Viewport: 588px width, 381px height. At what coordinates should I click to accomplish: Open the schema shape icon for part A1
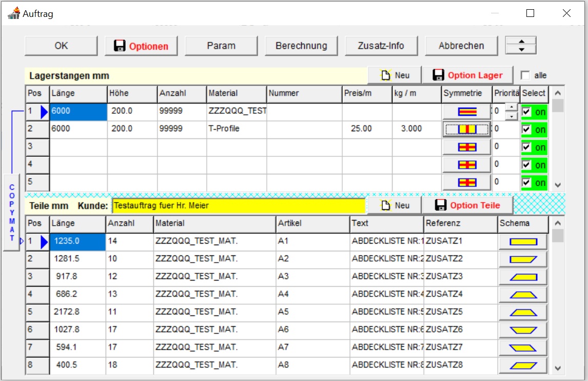[x=523, y=242]
